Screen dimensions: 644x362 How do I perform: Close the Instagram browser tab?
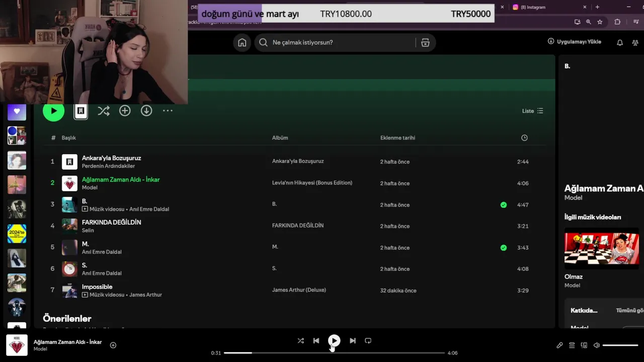pyautogui.click(x=585, y=7)
